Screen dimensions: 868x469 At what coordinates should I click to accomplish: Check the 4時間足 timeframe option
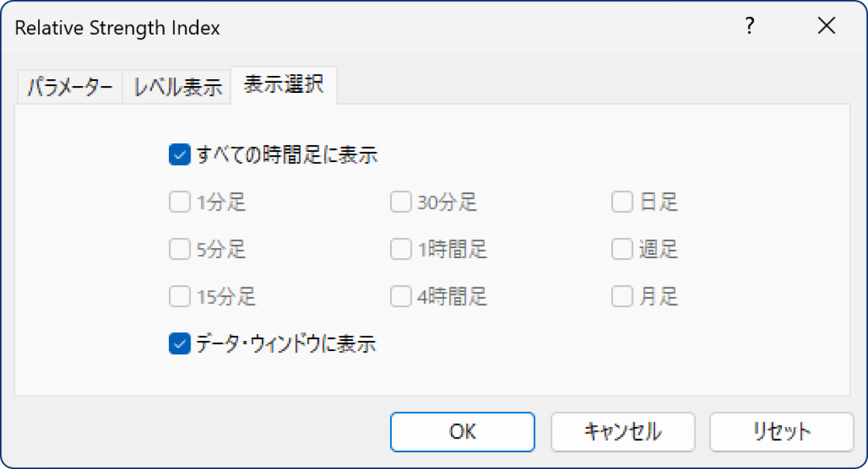pos(400,296)
